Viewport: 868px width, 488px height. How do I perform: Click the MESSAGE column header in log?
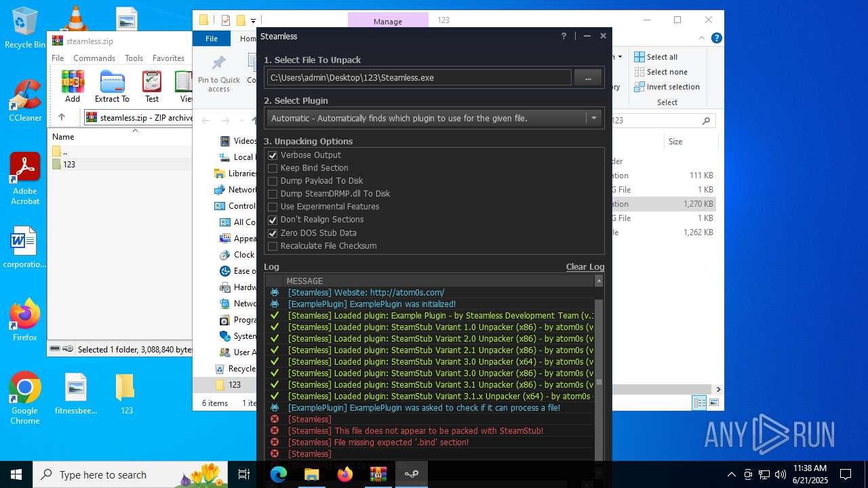[304, 281]
